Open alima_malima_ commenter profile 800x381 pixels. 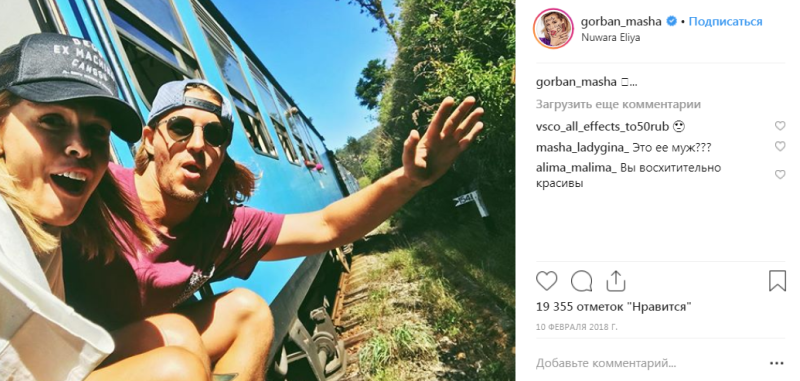point(577,168)
